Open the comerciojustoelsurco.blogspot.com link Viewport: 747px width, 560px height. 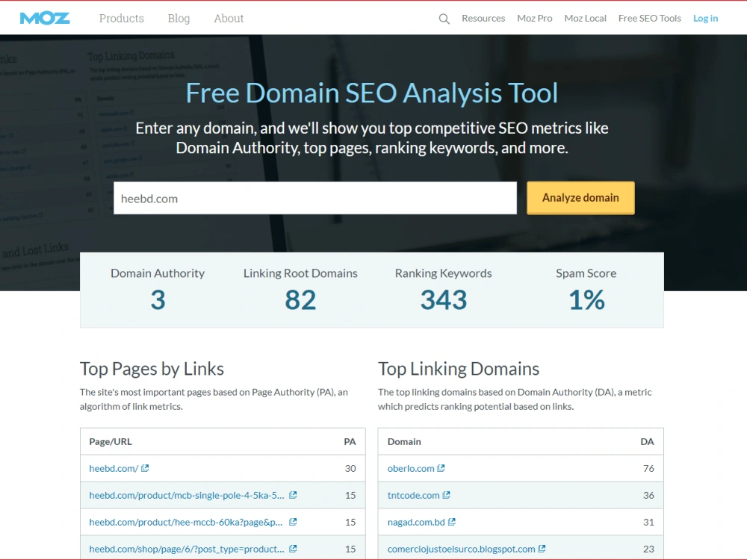click(461, 549)
